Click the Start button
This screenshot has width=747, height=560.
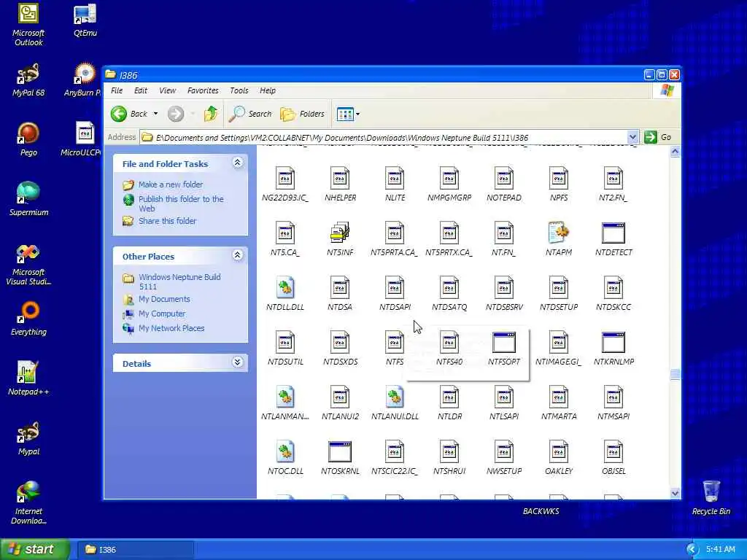(34, 549)
